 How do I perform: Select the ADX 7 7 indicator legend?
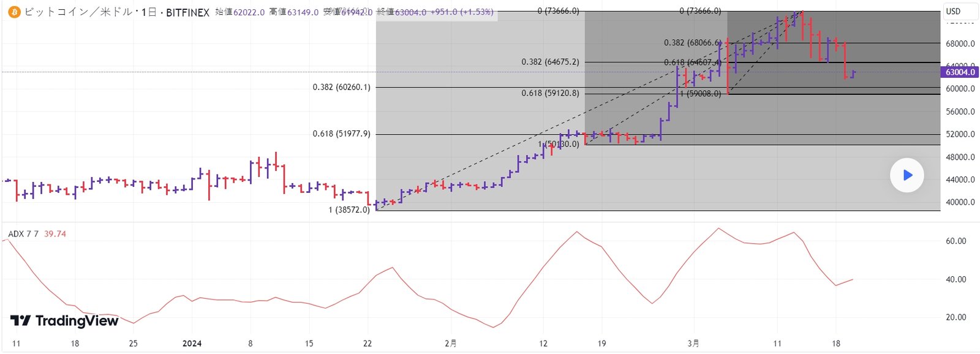coord(23,234)
